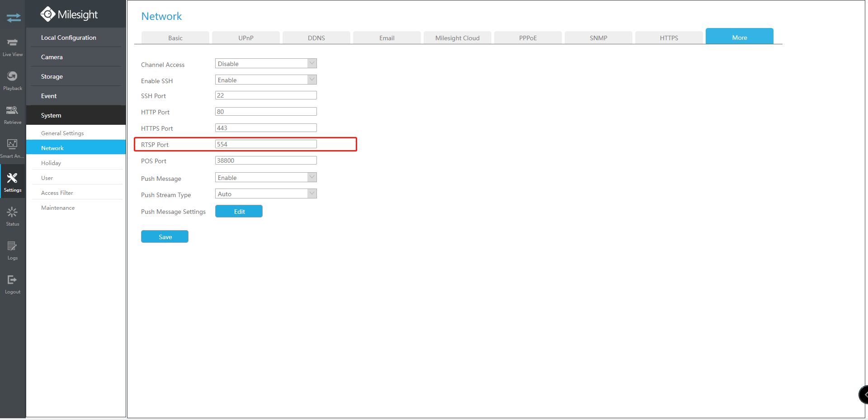This screenshot has height=420, width=868.
Task: Open General Settings submenu
Action: click(x=76, y=133)
